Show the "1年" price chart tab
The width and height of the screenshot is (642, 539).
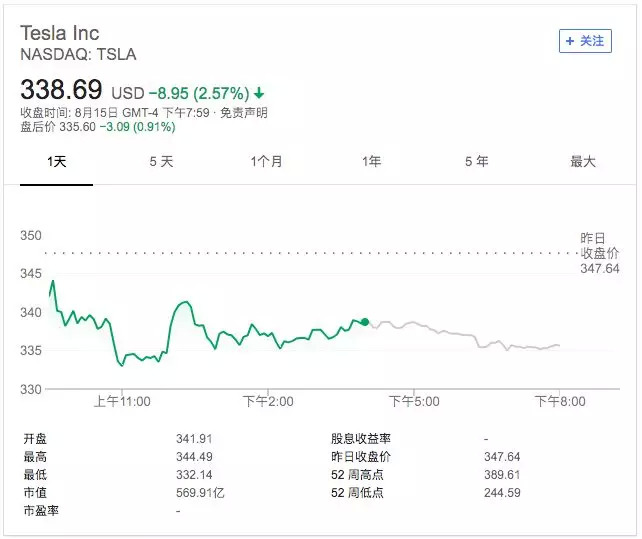click(372, 161)
